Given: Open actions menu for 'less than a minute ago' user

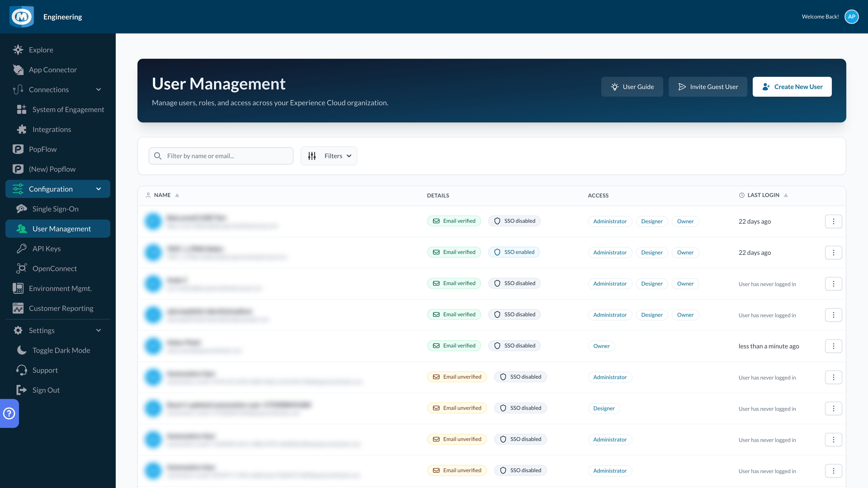Looking at the screenshot, I should pyautogui.click(x=833, y=346).
